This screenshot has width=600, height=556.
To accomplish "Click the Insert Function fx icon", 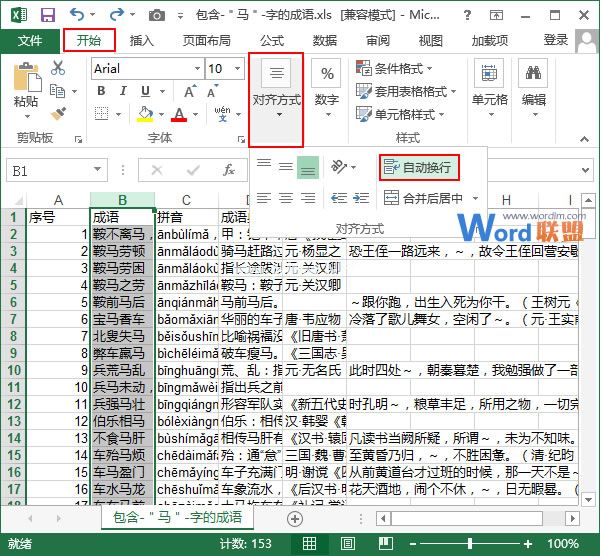I will point(229,170).
